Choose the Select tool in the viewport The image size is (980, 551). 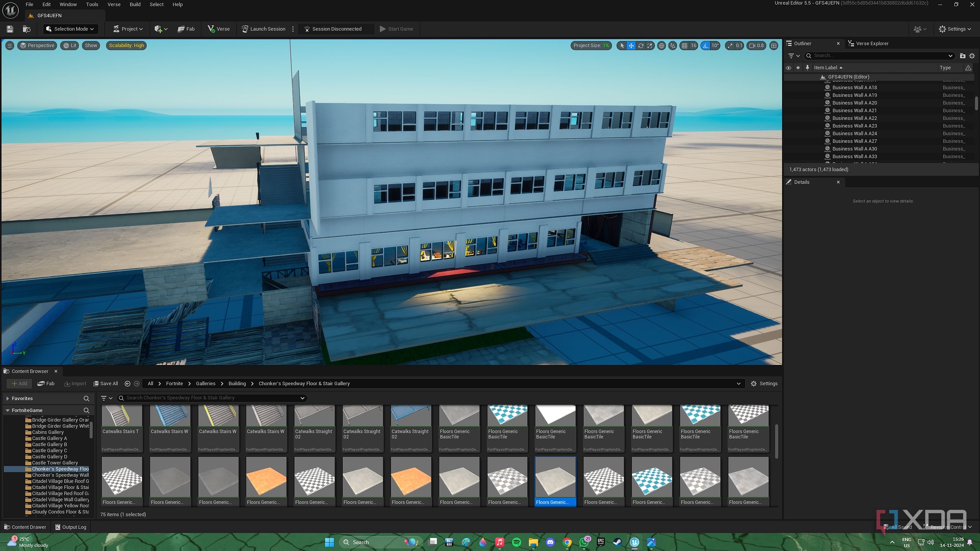(622, 46)
